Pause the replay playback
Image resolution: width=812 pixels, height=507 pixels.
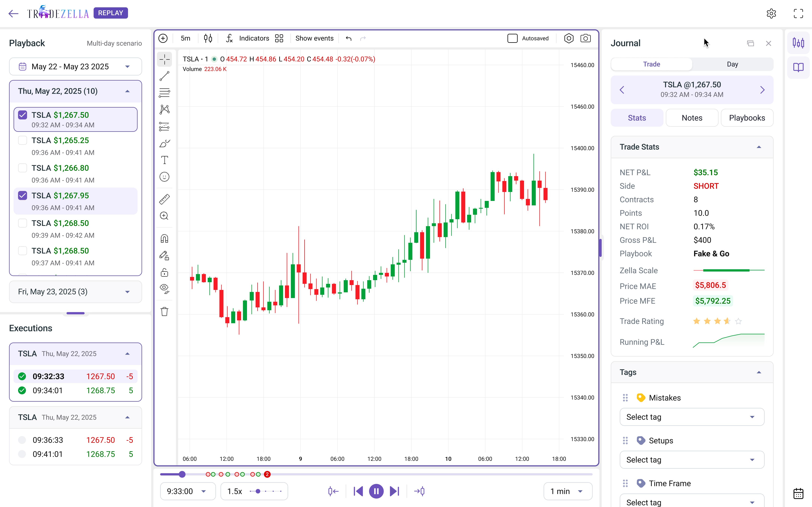(376, 491)
